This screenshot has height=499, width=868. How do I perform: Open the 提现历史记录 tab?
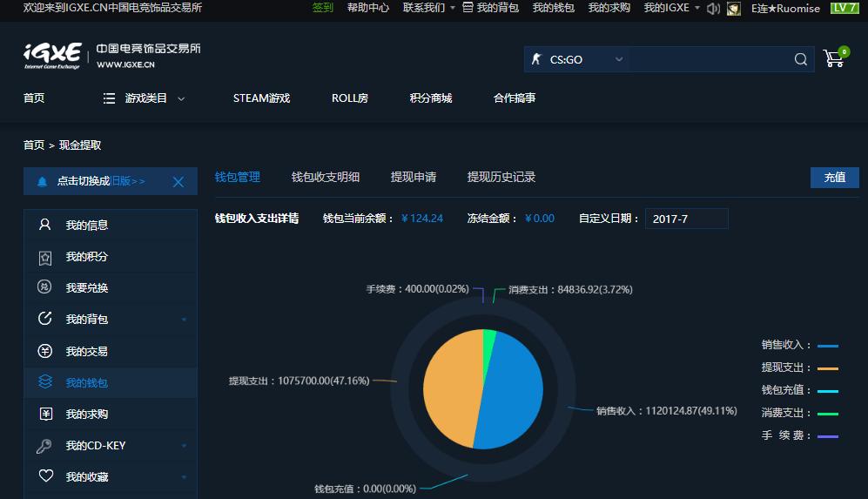pos(501,177)
